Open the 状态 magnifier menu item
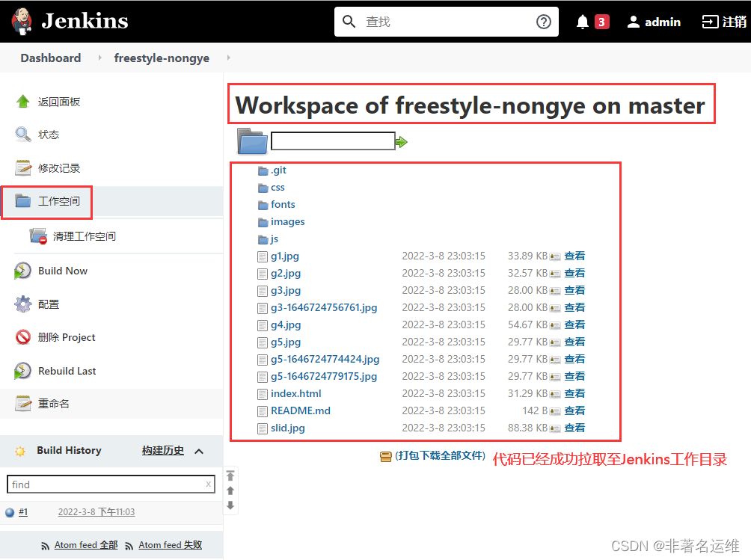Viewport: 751px width, 560px height. (37, 135)
